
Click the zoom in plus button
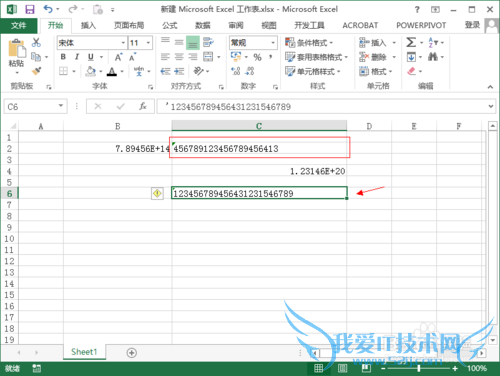[x=455, y=368]
